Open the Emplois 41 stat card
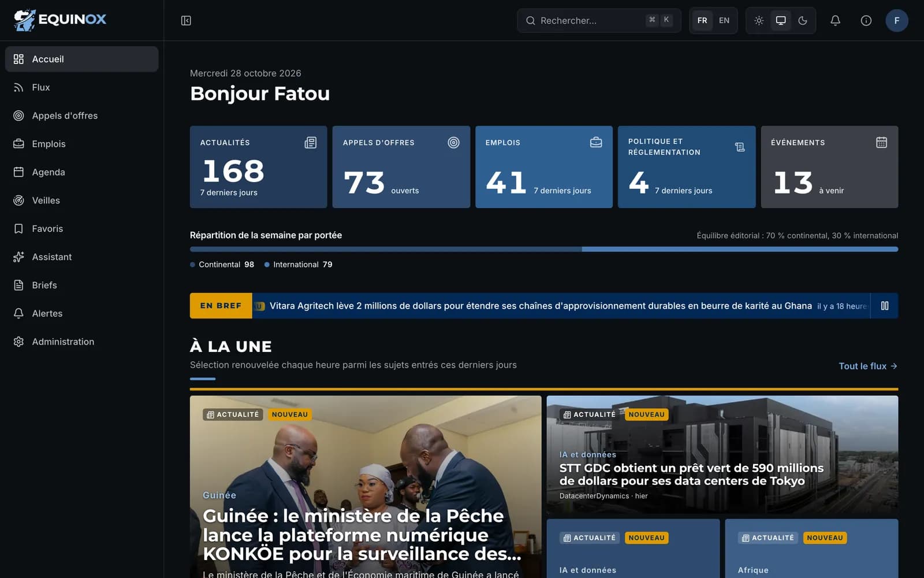Image resolution: width=924 pixels, height=578 pixels. [x=544, y=167]
